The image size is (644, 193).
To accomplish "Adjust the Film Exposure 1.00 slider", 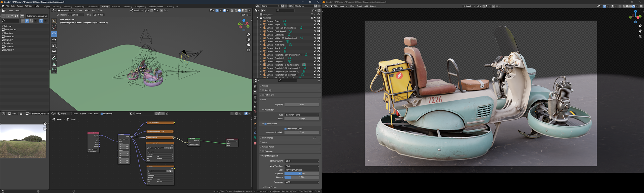I will tap(302, 105).
